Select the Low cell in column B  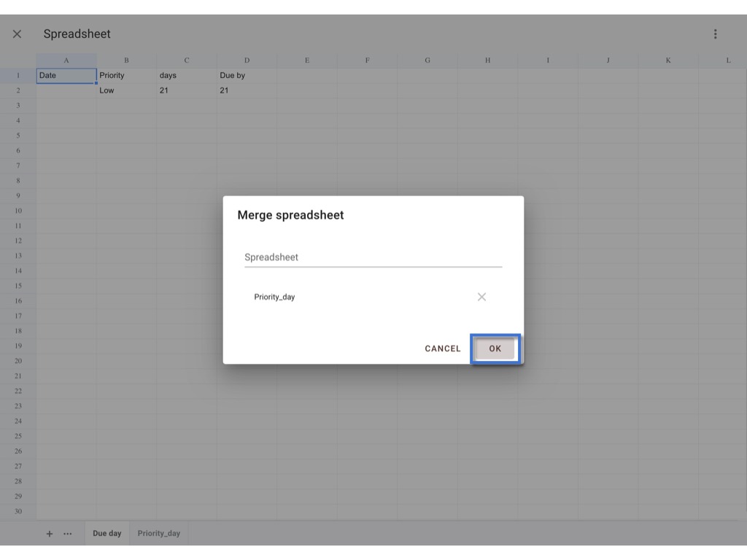click(126, 90)
